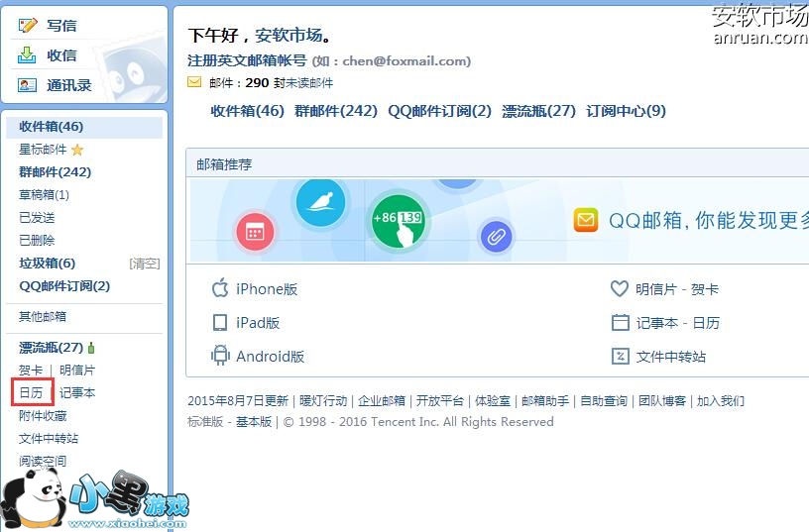809x532 pixels.
Task: Click the green +86 139 phone icon
Action: click(398, 222)
